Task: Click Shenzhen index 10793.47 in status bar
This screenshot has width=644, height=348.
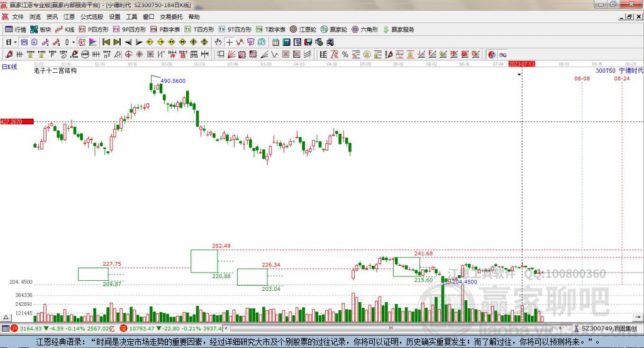Action: (143, 329)
